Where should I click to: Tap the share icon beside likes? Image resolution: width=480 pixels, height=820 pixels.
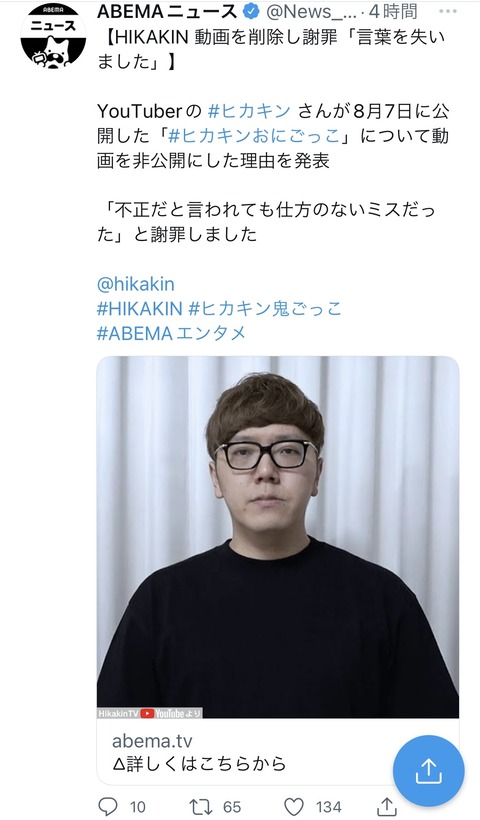pos(387,807)
